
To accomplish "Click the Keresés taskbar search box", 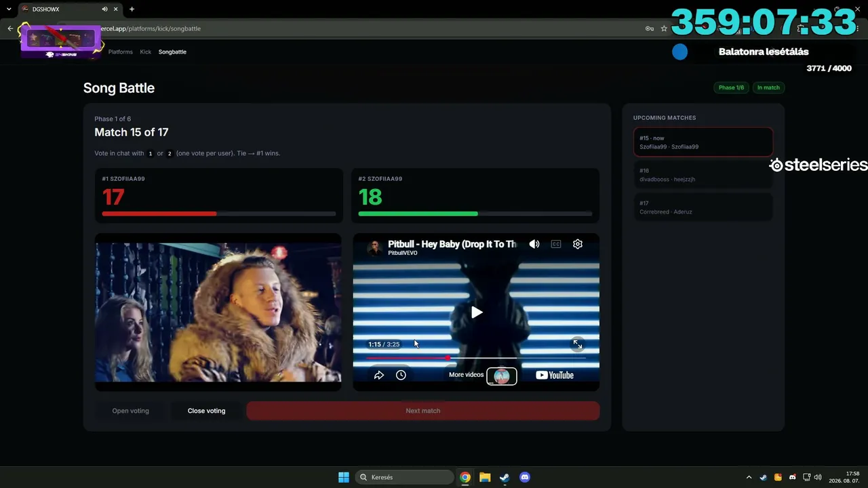I will point(405,477).
